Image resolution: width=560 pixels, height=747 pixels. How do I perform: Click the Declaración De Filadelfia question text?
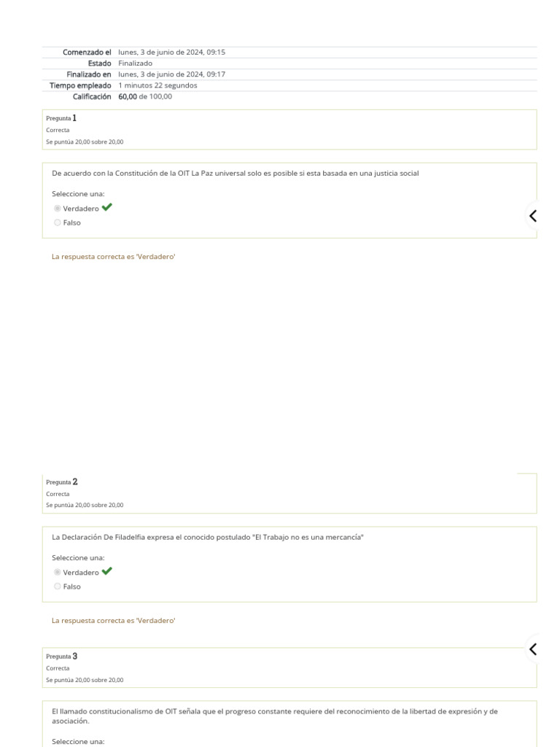pos(208,538)
